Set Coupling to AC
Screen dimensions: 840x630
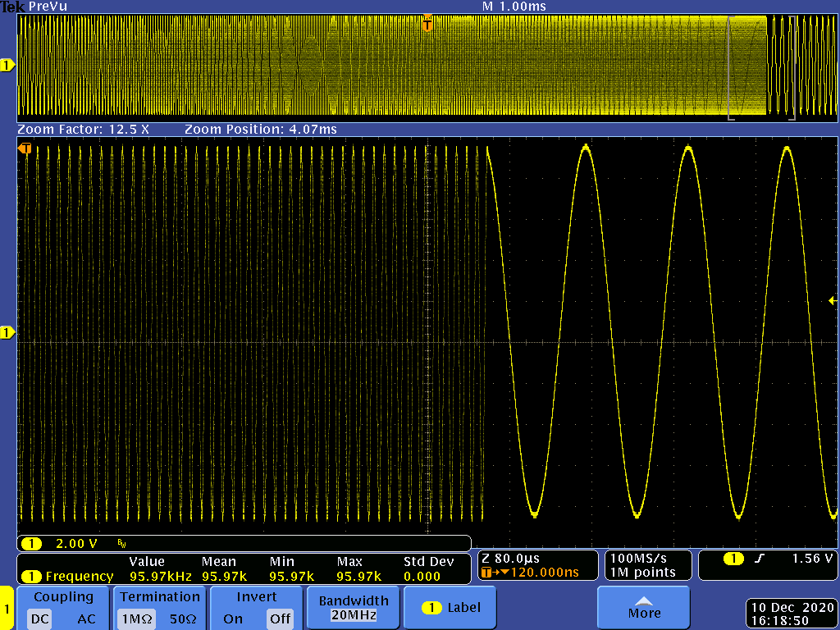coord(86,619)
